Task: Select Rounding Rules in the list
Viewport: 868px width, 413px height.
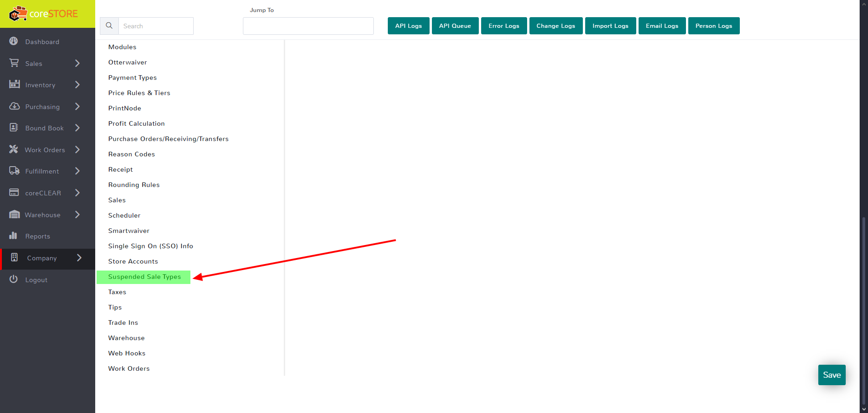Action: (x=134, y=185)
